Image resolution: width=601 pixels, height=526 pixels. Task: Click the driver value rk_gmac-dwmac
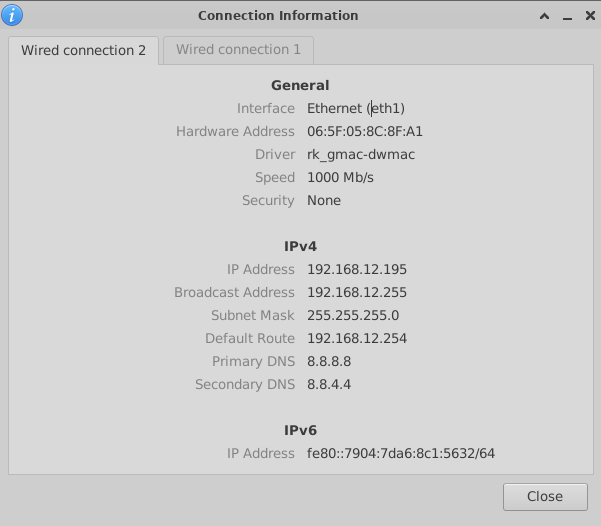coord(361,155)
